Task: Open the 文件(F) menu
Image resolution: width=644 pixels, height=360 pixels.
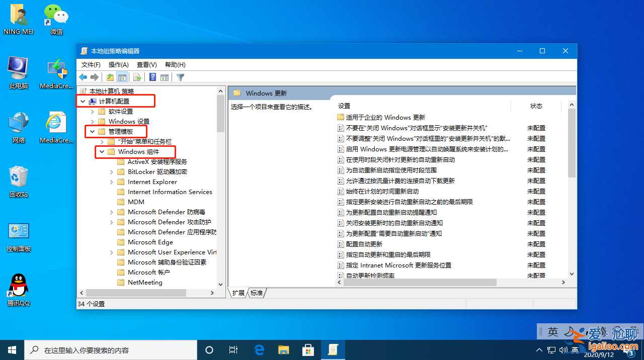Action: click(90, 64)
